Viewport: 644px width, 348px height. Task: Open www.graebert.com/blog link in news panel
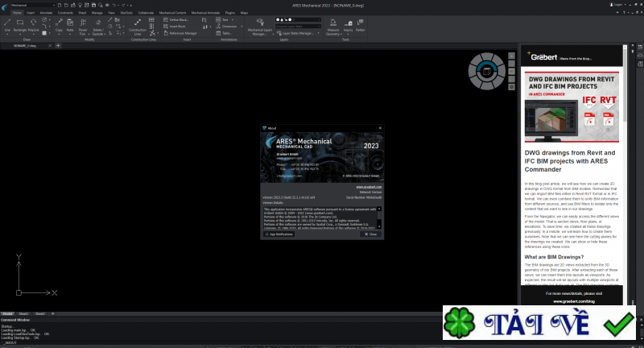574,301
